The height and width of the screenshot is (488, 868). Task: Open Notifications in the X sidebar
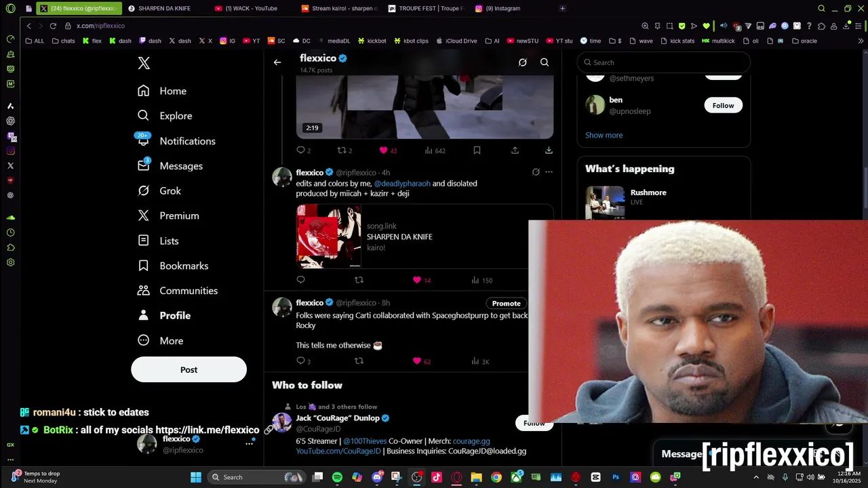pyautogui.click(x=176, y=141)
